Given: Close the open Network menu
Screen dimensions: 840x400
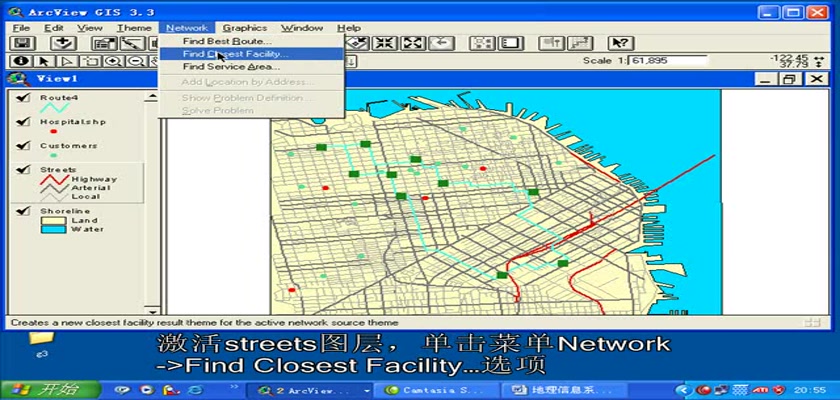Looking at the screenshot, I should [x=186, y=28].
